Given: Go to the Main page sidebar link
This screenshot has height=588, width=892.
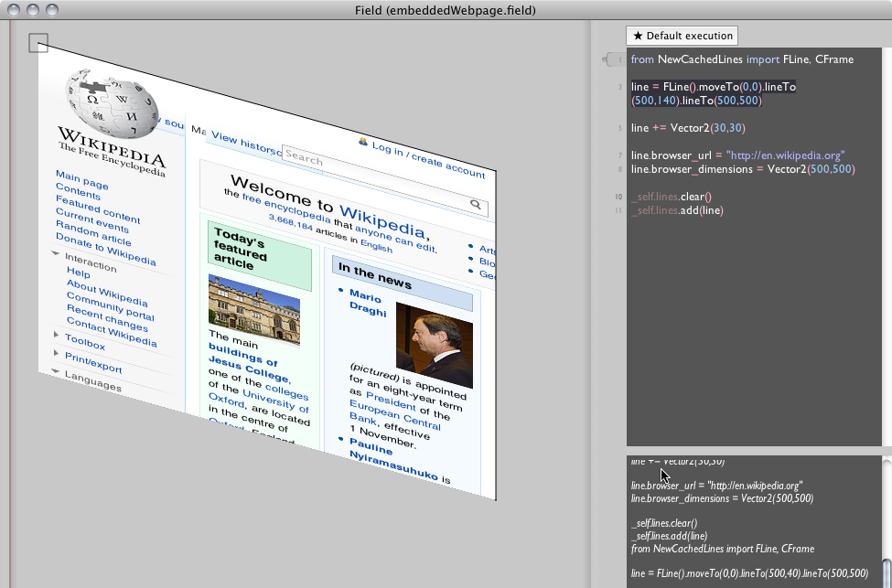Looking at the screenshot, I should pos(81,179).
